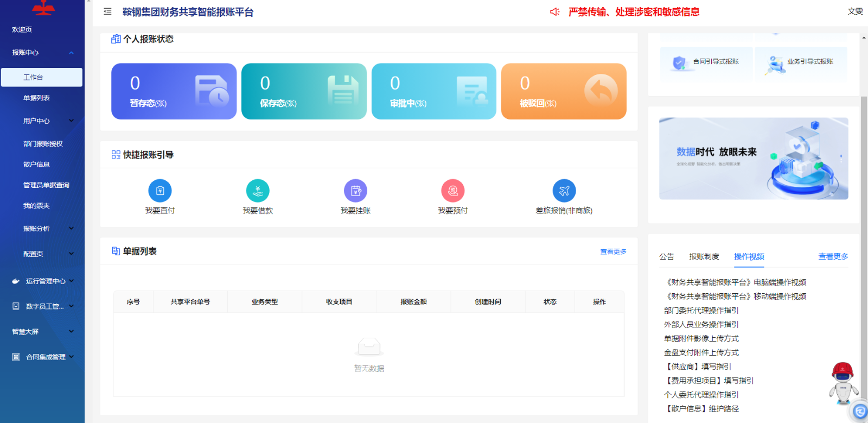The image size is (868, 423).
Task: Click the 我要预付 prepayment icon
Action: coord(453,191)
